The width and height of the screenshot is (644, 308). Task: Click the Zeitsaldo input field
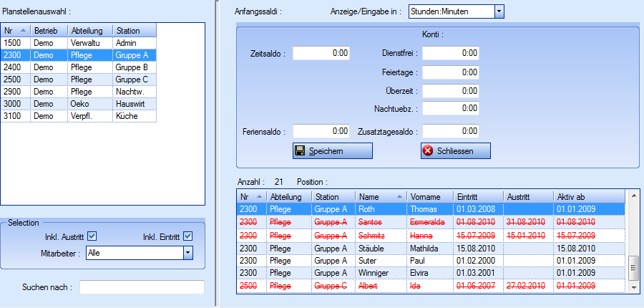pyautogui.click(x=321, y=53)
